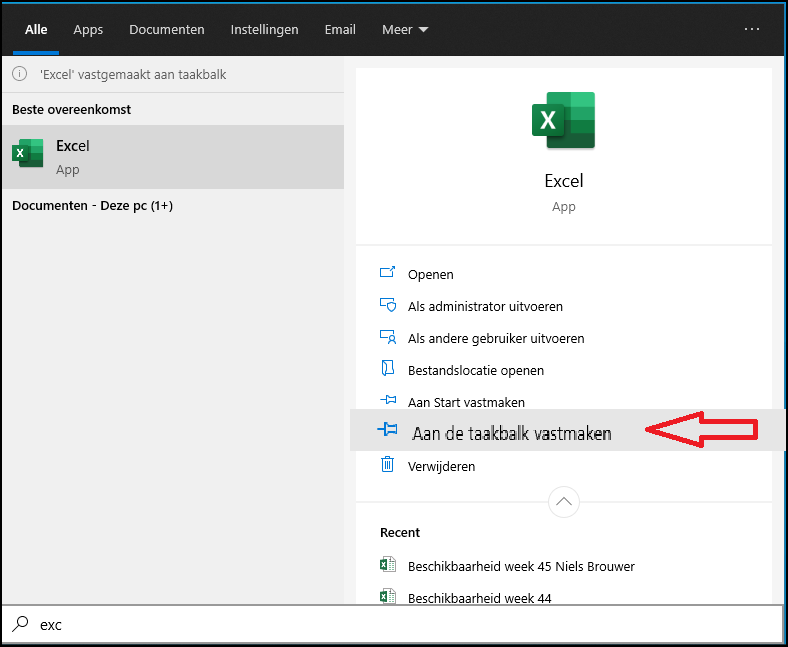
Task: Click the file location icon
Action: [387, 368]
